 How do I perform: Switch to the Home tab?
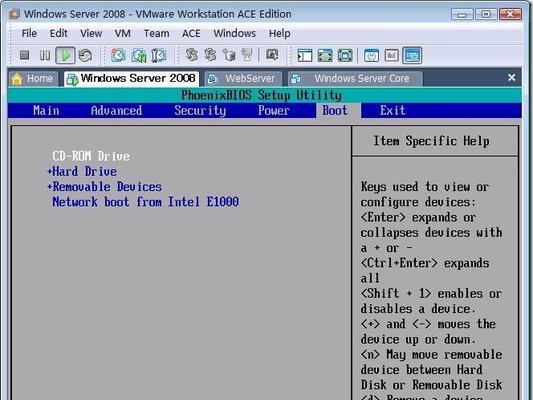(33, 79)
